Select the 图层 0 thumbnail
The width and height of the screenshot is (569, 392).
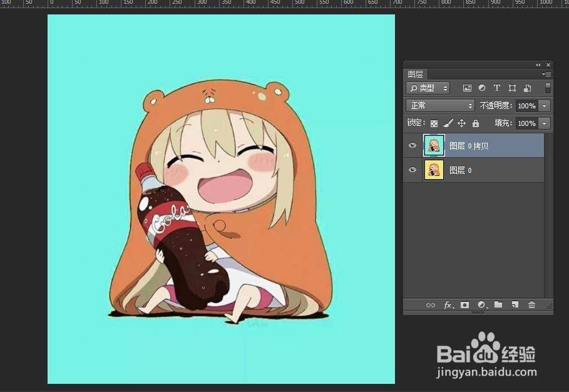434,170
